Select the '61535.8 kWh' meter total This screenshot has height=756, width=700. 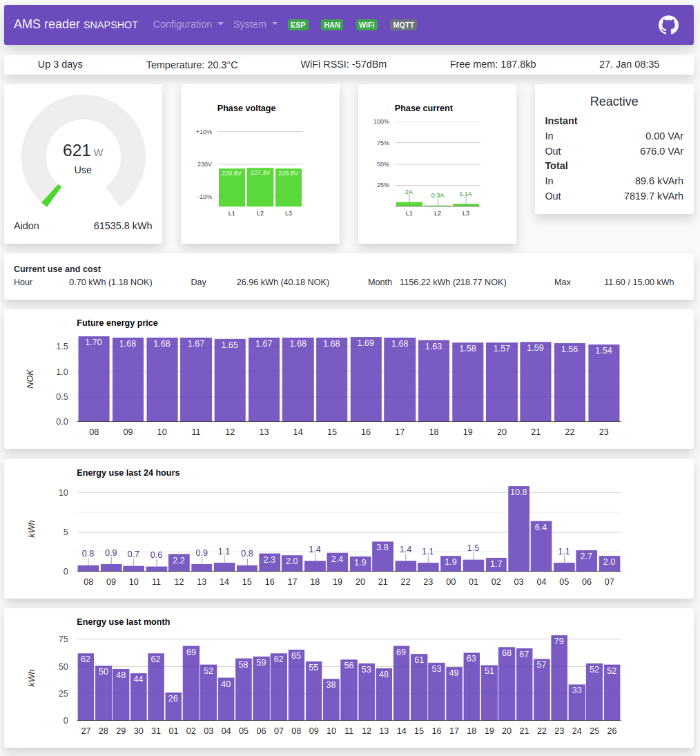[x=123, y=226]
